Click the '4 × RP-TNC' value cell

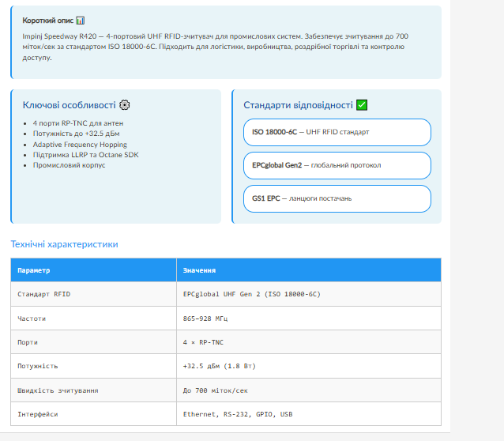point(309,342)
